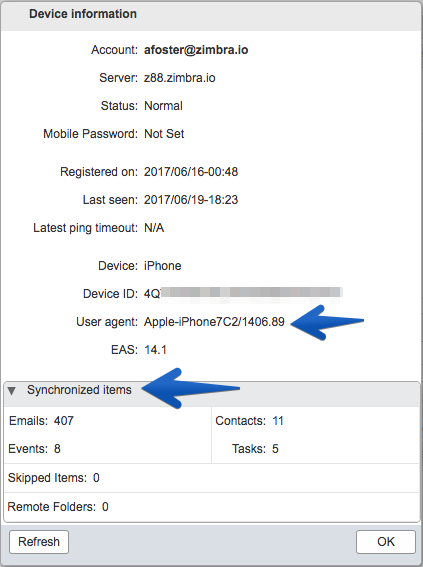Click the Skipped Items row

coord(212,478)
